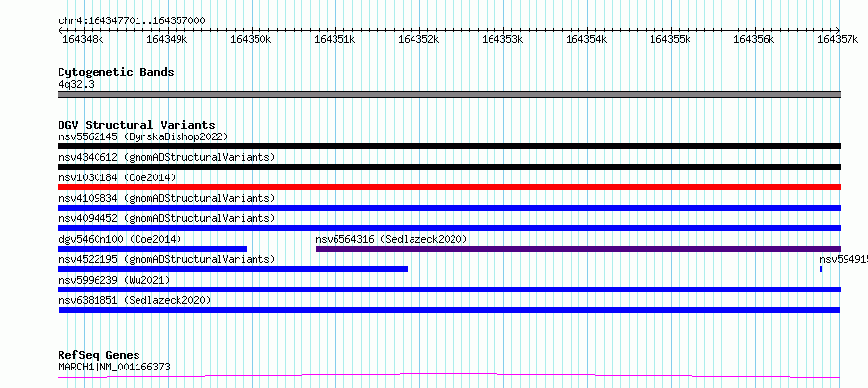Image resolution: width=868 pixels, height=388 pixels.
Task: Click the Cytogenetic Bands track title
Action: (116, 72)
